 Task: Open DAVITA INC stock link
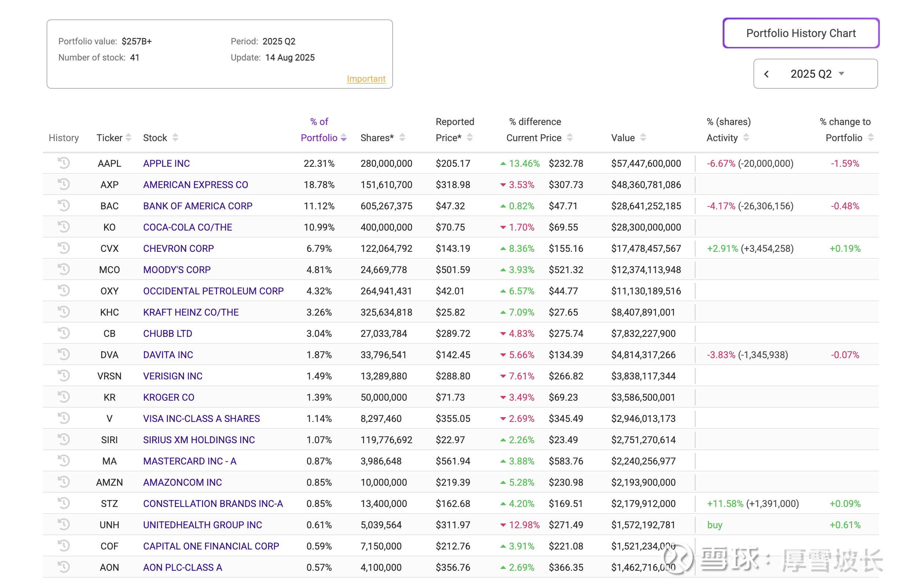point(168,355)
